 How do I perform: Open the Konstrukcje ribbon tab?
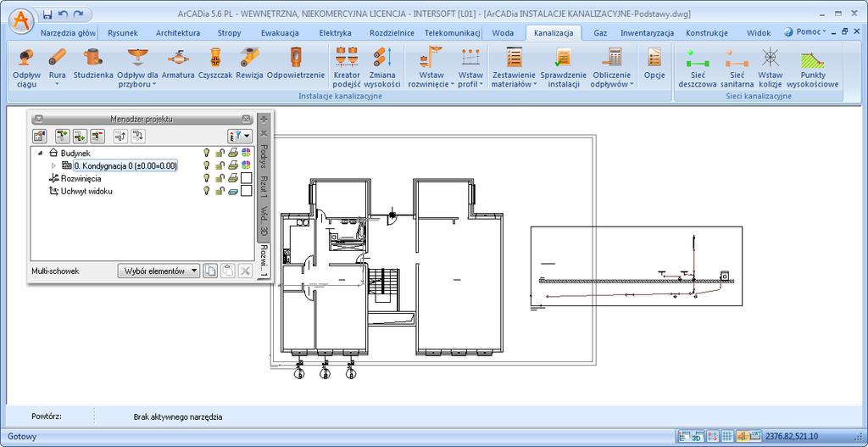point(706,33)
